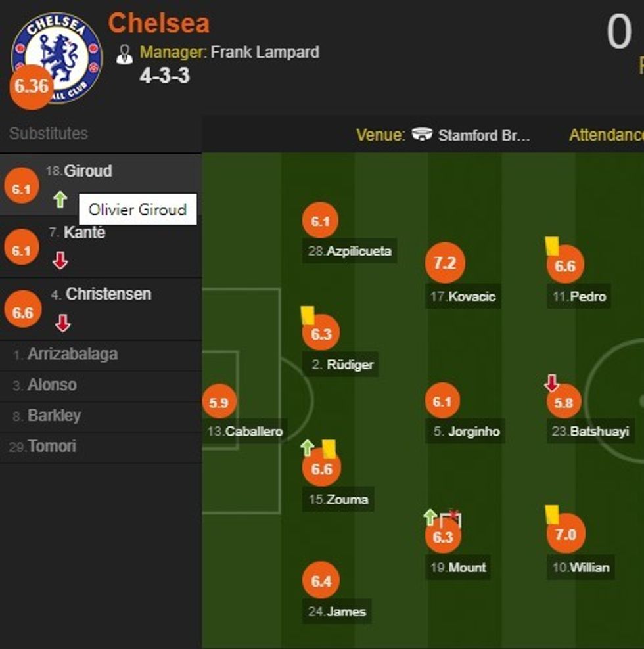Image resolution: width=644 pixels, height=649 pixels.
Task: Open manager Frank Lampard's profile link
Action: pyautogui.click(x=265, y=52)
